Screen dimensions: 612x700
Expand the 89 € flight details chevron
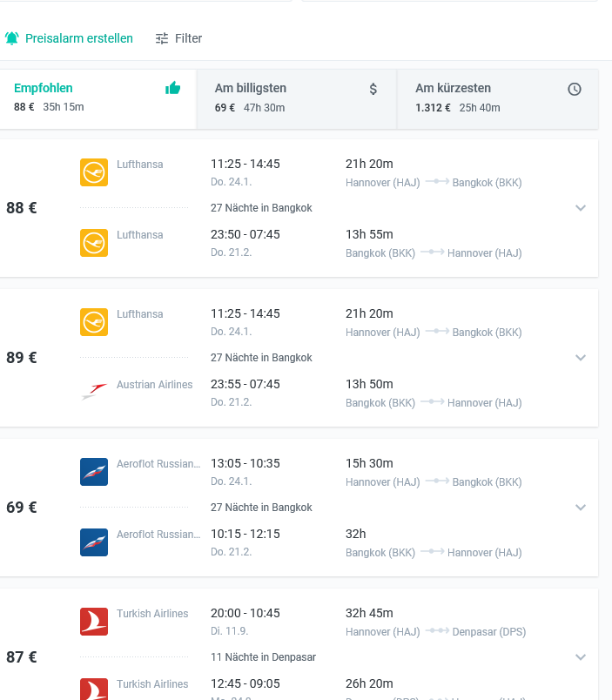pos(581,358)
